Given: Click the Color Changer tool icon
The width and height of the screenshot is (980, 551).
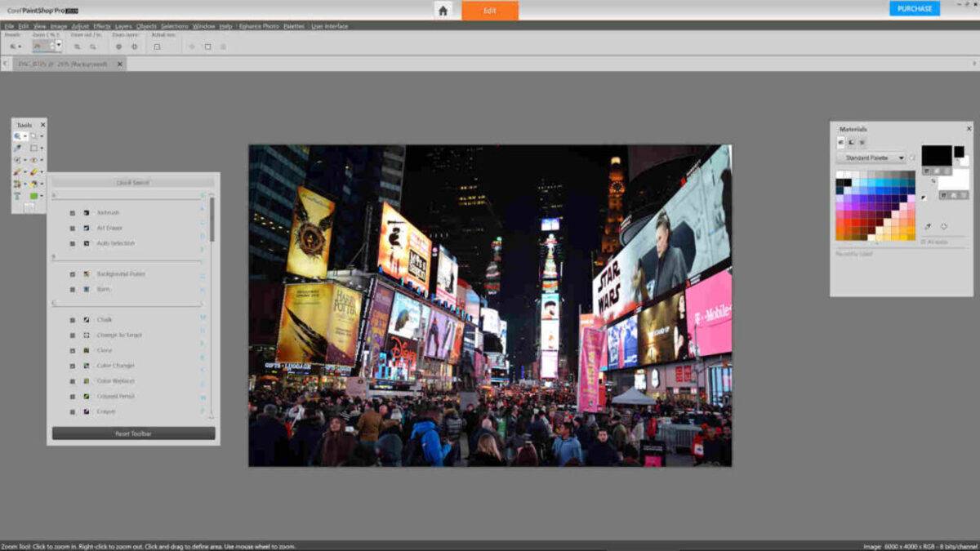Looking at the screenshot, I should point(87,366).
